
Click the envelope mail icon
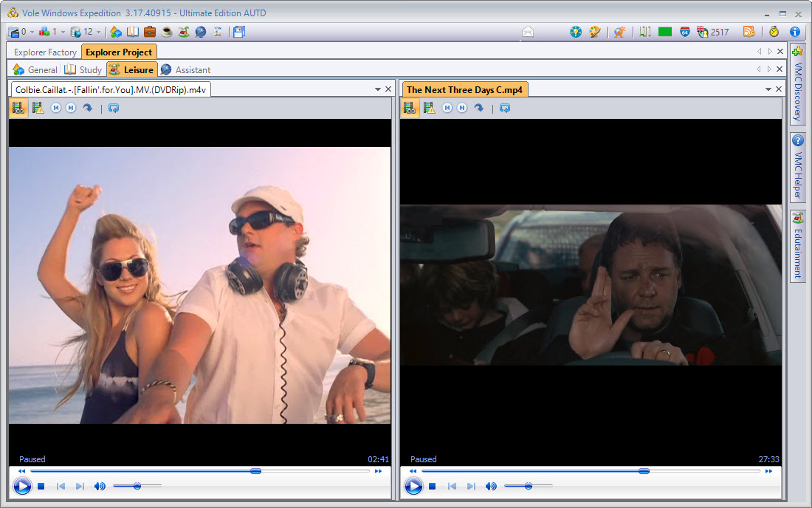point(528,32)
